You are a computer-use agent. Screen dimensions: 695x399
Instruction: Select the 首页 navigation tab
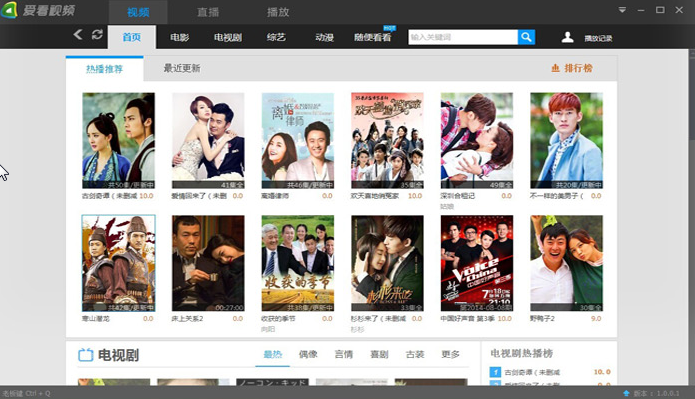coord(132,37)
